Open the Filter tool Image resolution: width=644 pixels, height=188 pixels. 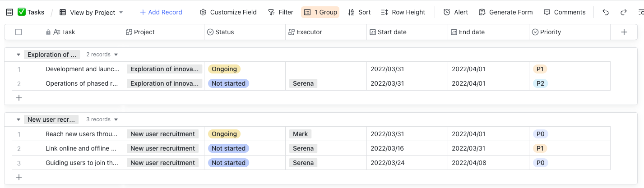pyautogui.click(x=280, y=12)
